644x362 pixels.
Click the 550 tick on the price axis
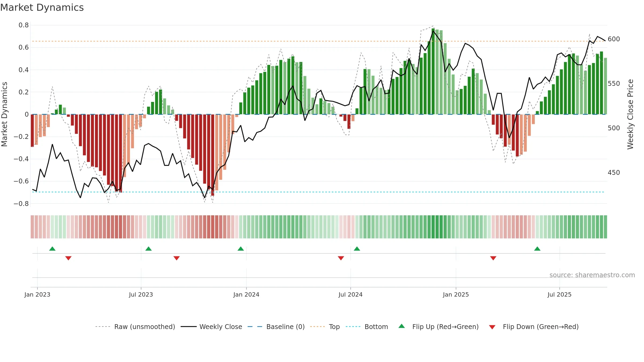click(x=614, y=84)
